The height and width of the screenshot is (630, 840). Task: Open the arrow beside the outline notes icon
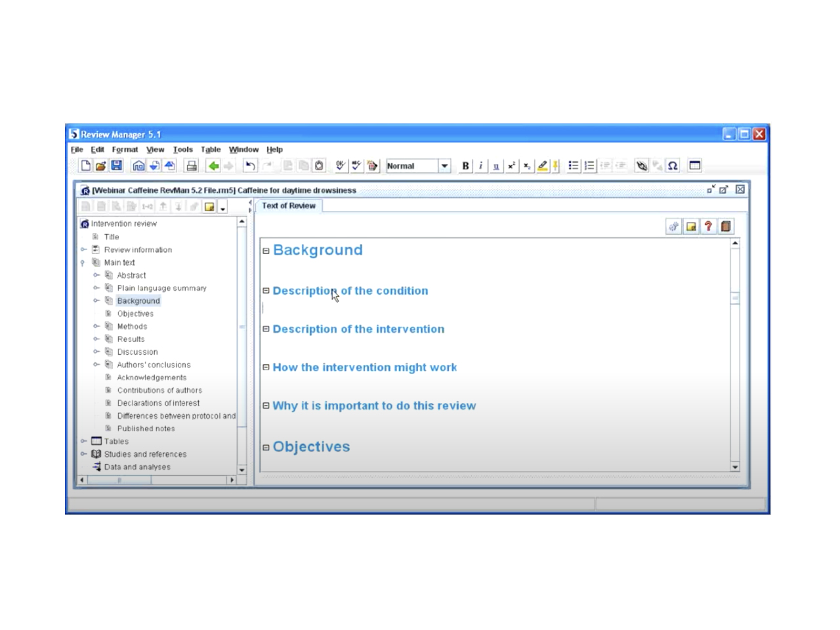pyautogui.click(x=223, y=207)
